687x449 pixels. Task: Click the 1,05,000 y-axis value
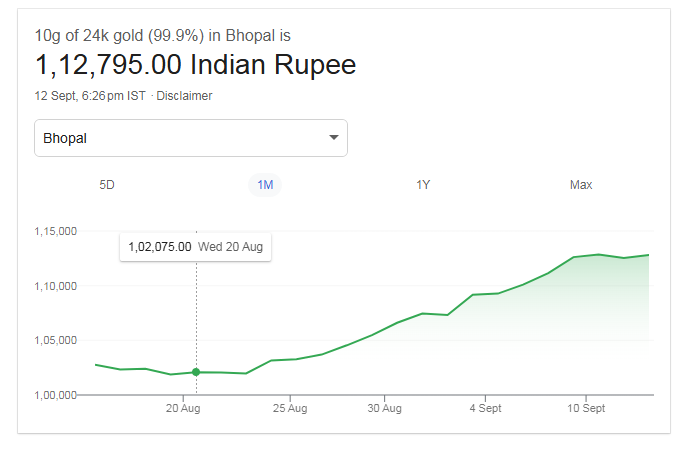coord(56,340)
